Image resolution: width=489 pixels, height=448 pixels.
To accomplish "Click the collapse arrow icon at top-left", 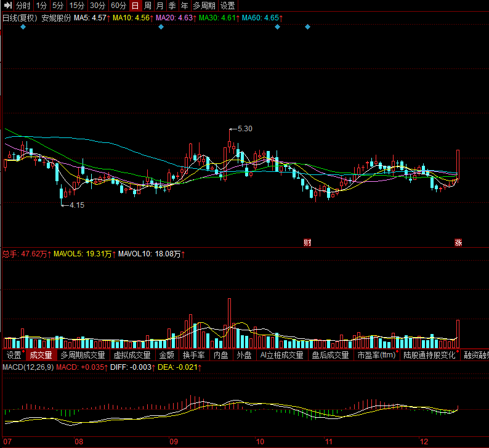I will (x=7, y=6).
